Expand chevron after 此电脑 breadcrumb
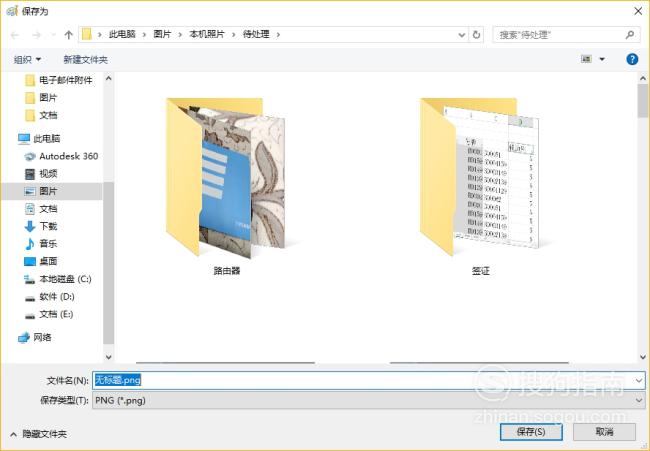 [144, 35]
